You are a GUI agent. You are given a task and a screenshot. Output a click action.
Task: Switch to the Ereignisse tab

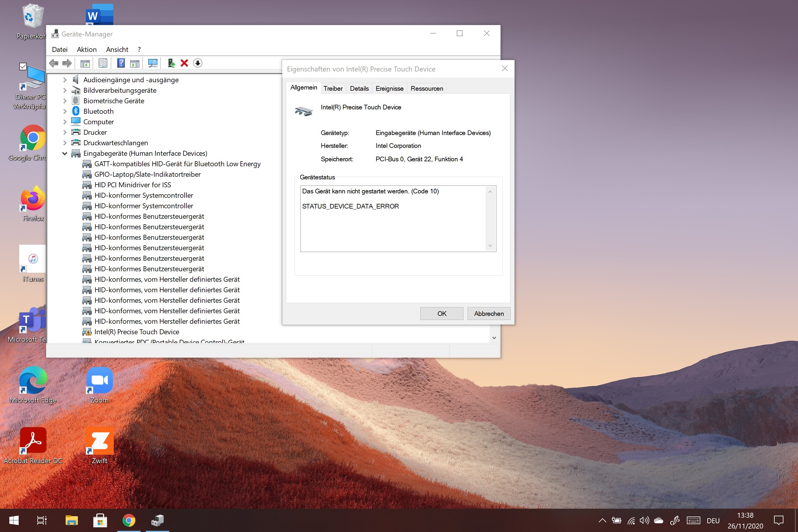tap(389, 88)
